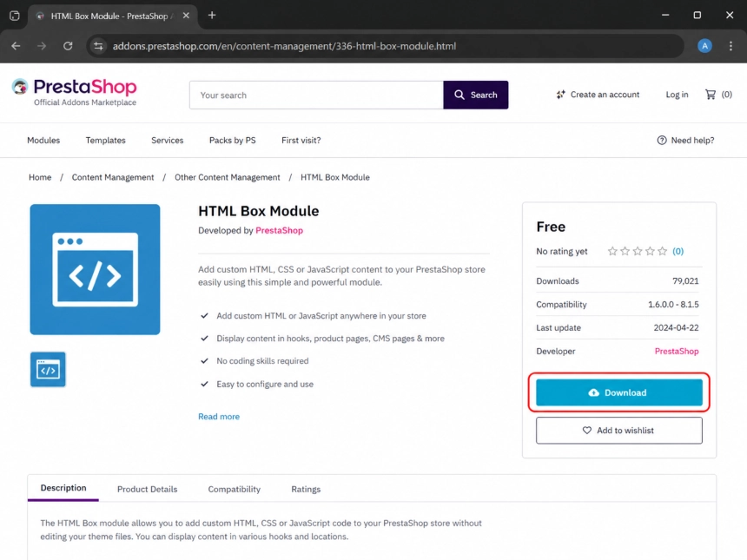
Task: Click the No coding skills required item
Action: (x=262, y=361)
